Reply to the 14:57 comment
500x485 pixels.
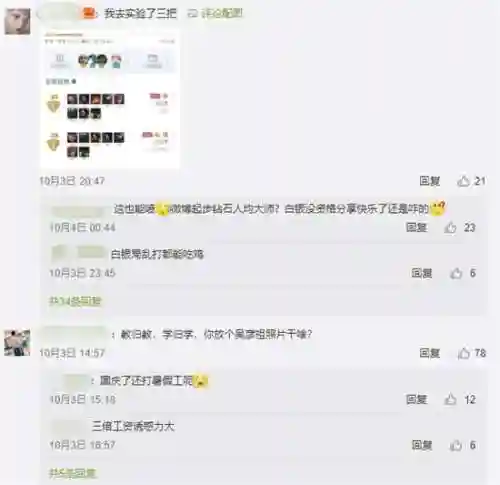pyautogui.click(x=430, y=353)
